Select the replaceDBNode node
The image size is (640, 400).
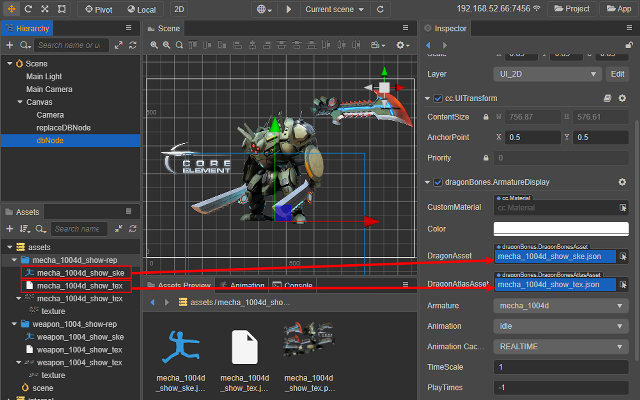[x=63, y=128]
